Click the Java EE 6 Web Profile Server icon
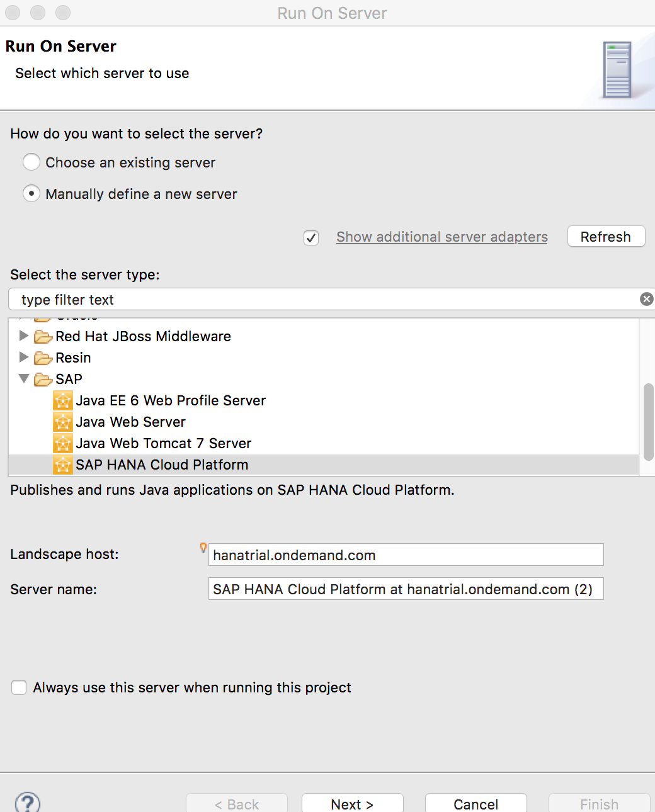The width and height of the screenshot is (655, 812). point(63,401)
